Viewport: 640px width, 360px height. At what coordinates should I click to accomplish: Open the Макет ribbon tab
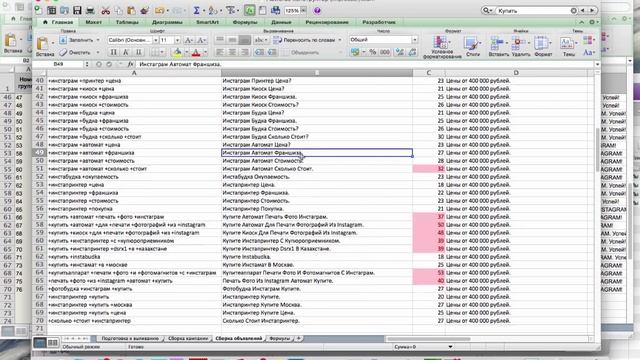(x=93, y=22)
